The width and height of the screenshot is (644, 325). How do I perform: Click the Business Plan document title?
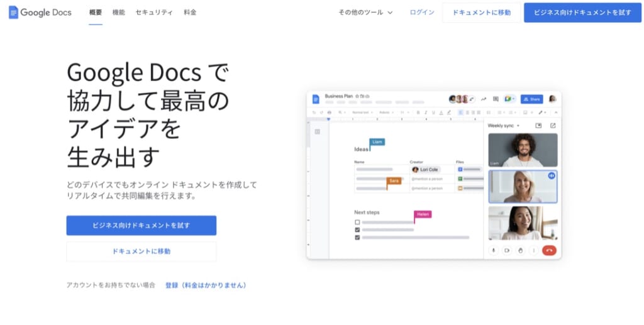coord(339,96)
